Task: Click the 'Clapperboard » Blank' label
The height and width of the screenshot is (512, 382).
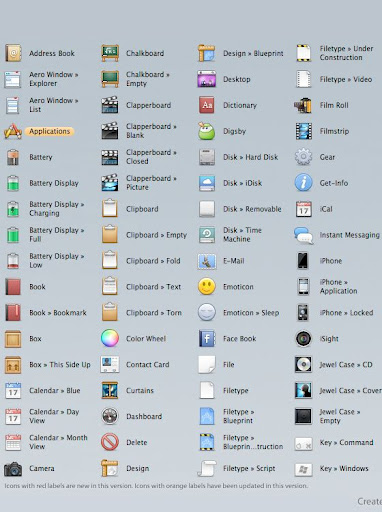Action: pyautogui.click(x=151, y=131)
